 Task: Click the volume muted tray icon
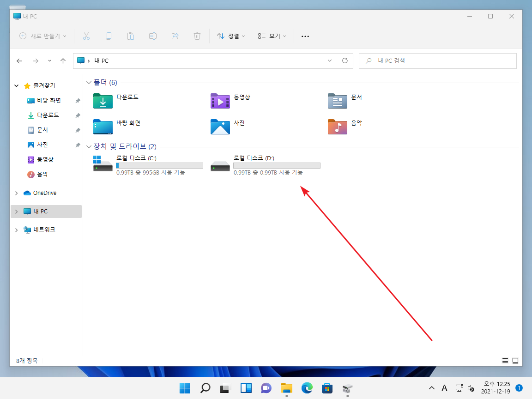point(471,388)
